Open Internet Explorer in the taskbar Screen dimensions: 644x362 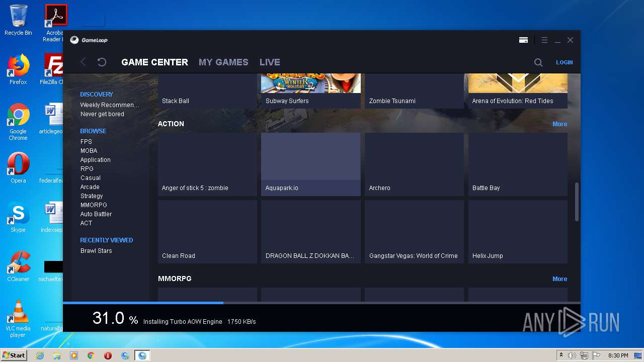tap(40, 355)
